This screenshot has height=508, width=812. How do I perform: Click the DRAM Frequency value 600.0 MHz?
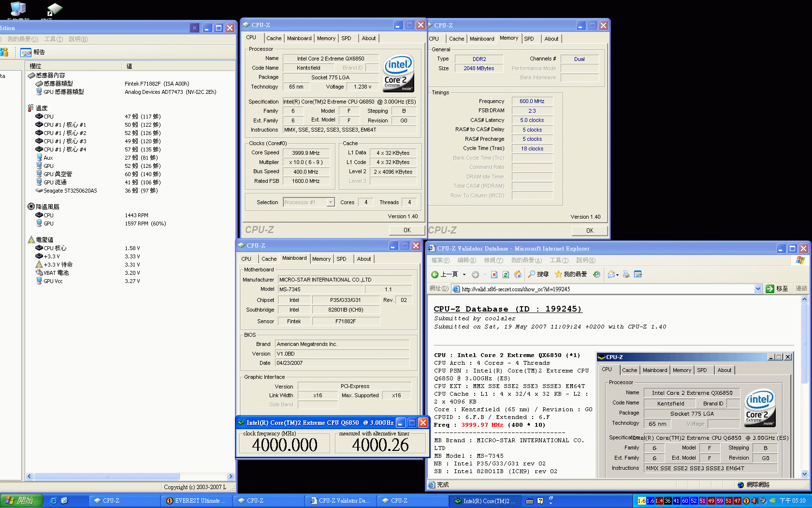[532, 102]
